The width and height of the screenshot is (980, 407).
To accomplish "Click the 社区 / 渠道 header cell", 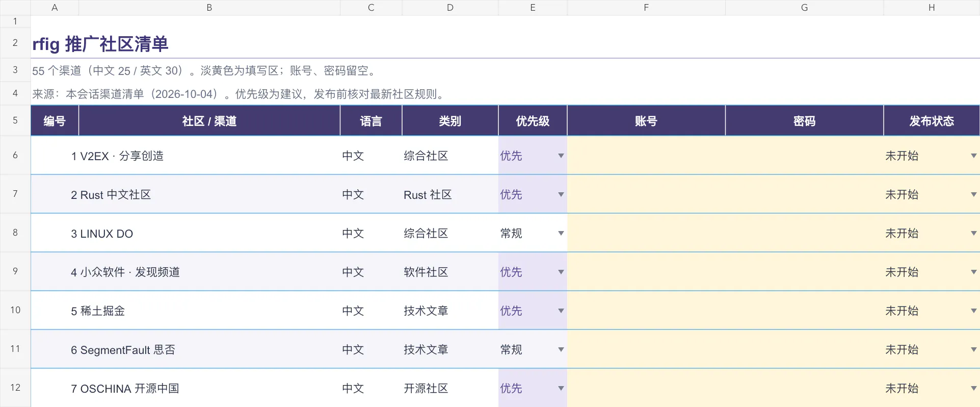I will click(x=209, y=121).
